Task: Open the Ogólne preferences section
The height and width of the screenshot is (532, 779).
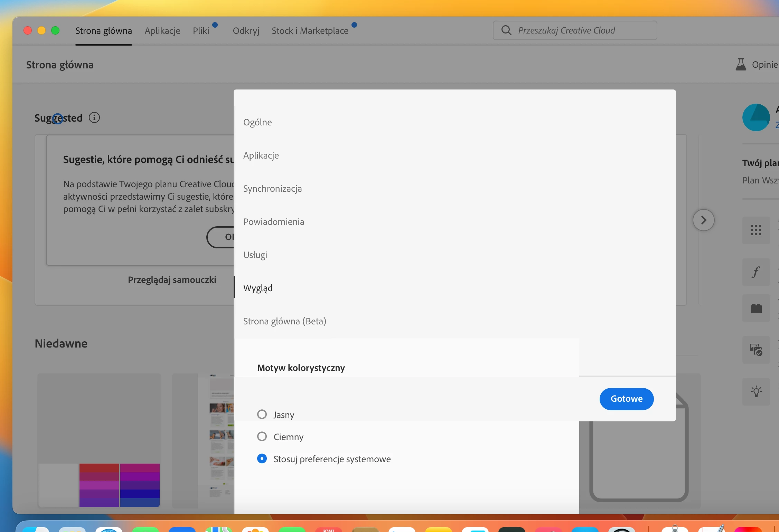Action: tap(257, 122)
